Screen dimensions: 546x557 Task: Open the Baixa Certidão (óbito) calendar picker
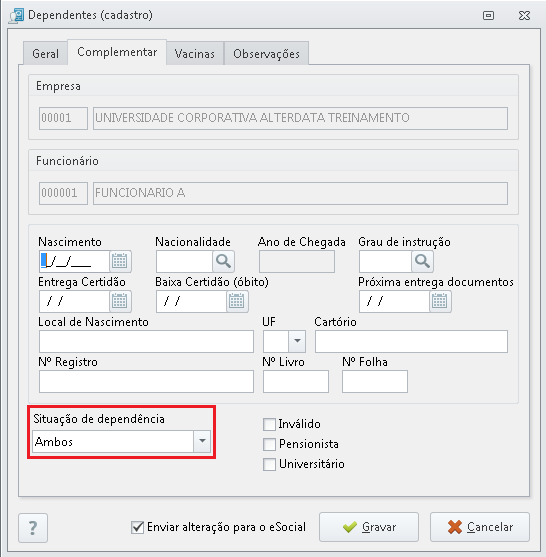click(237, 301)
